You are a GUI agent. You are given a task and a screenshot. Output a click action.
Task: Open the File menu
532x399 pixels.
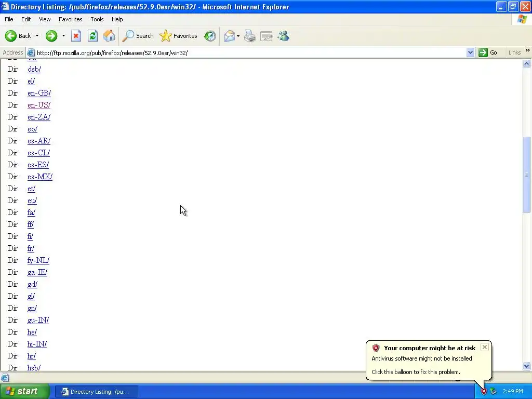point(9,19)
